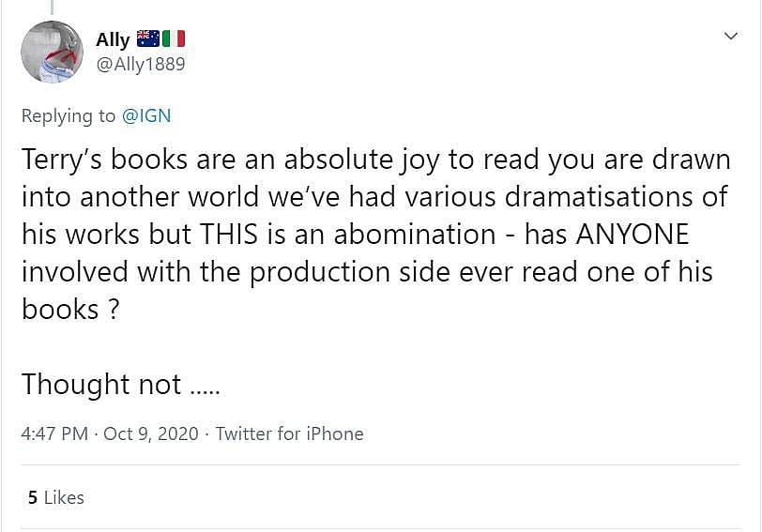Image resolution: width=762 pixels, height=532 pixels.
Task: Open the @Ally1889 handle profile
Action: pyautogui.click(x=140, y=64)
